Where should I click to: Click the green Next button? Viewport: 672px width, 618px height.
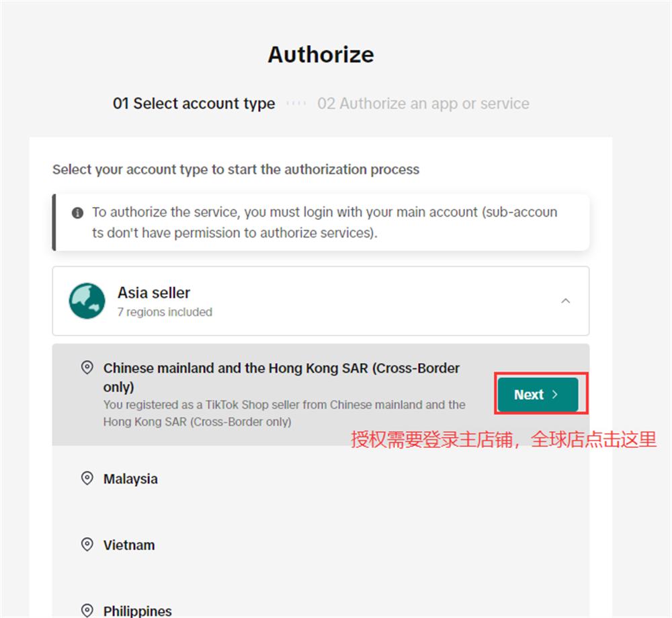point(538,395)
